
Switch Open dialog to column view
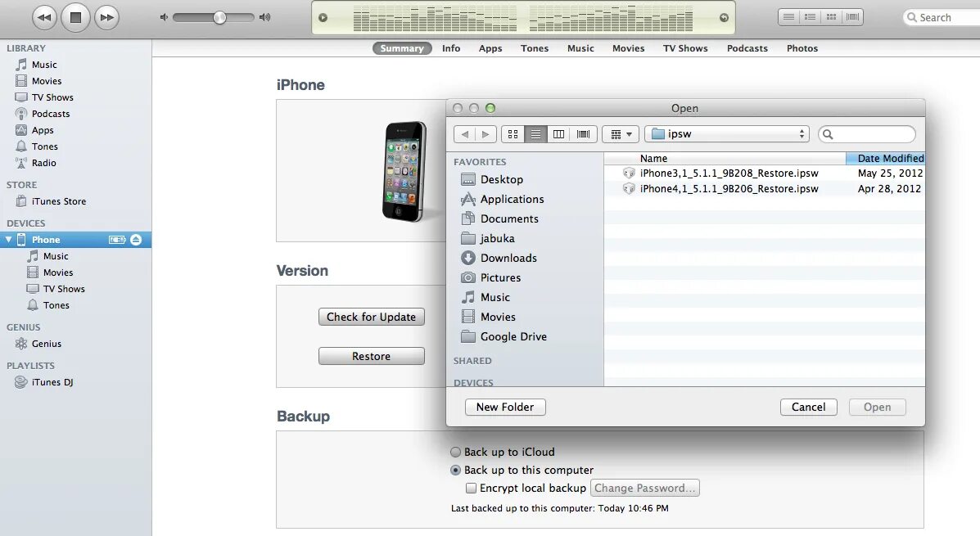pos(558,133)
